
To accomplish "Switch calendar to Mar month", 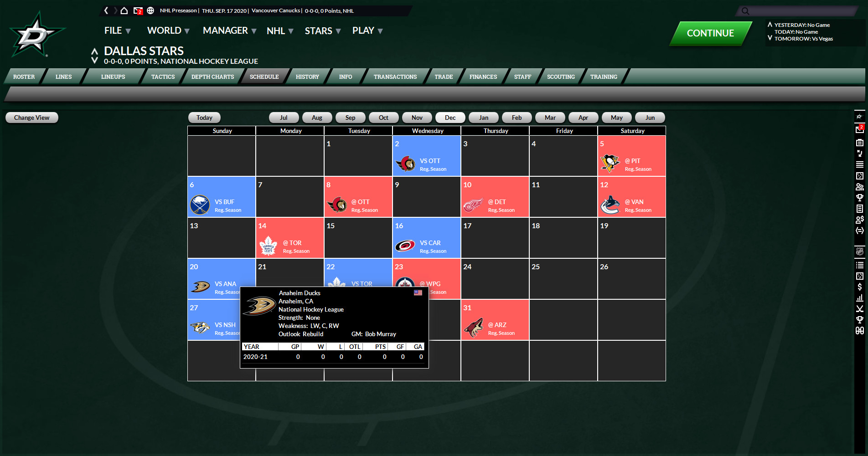I will click(550, 118).
